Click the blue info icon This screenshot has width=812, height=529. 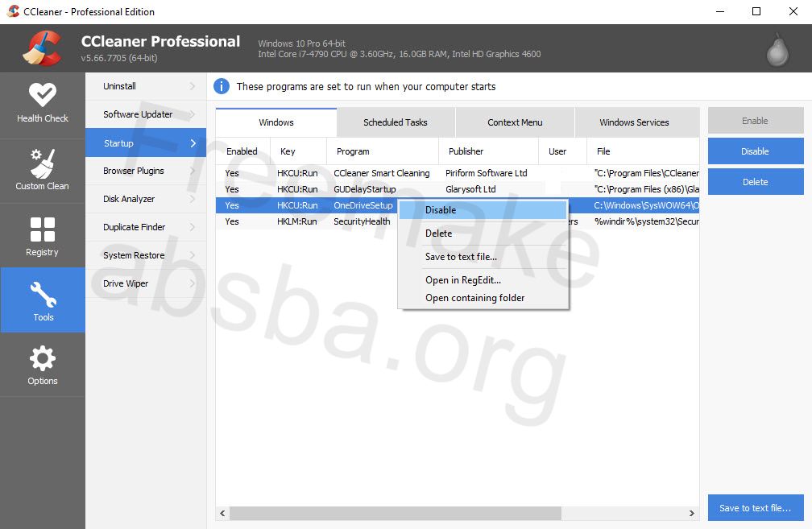[x=222, y=86]
